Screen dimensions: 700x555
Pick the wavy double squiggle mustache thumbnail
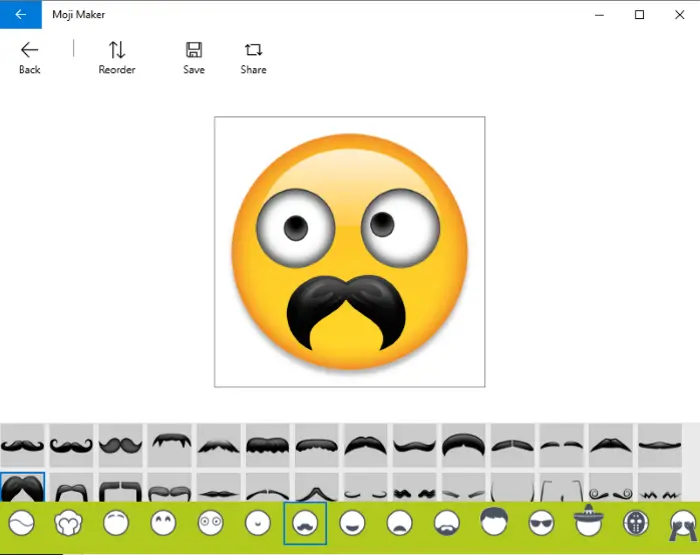point(415,487)
